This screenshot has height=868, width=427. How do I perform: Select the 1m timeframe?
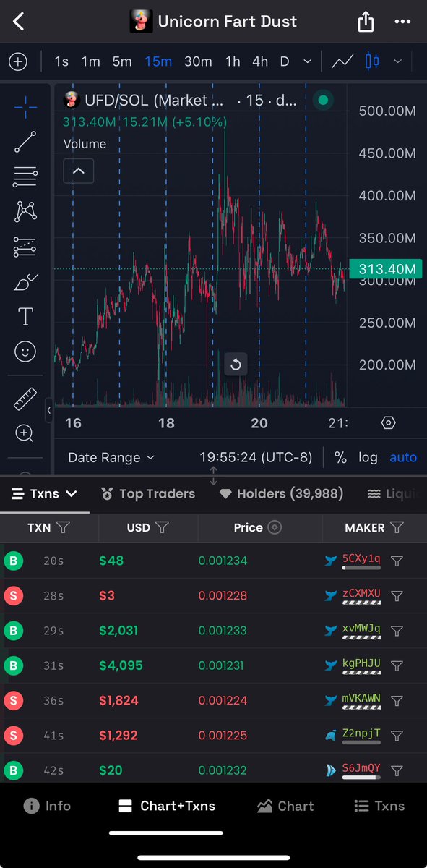(90, 61)
